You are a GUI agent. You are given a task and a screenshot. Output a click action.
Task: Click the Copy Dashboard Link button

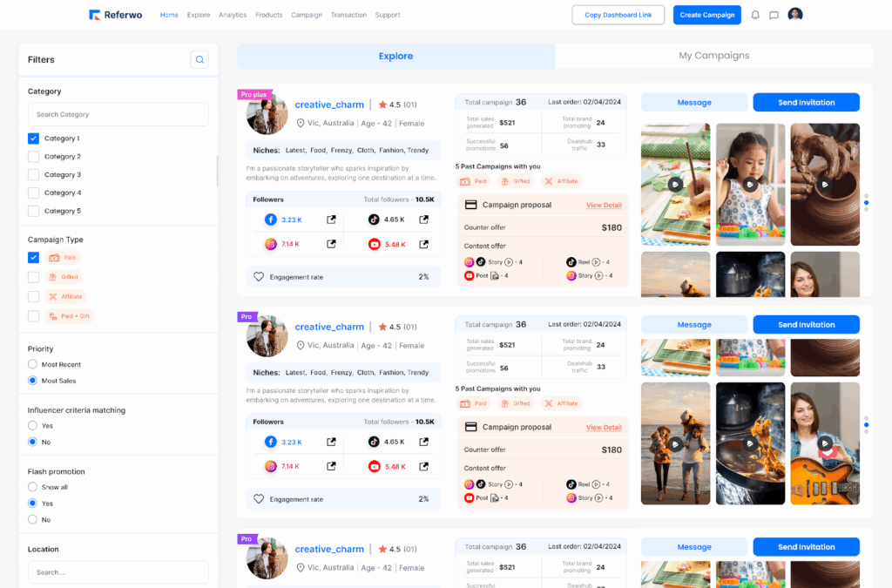(x=618, y=15)
